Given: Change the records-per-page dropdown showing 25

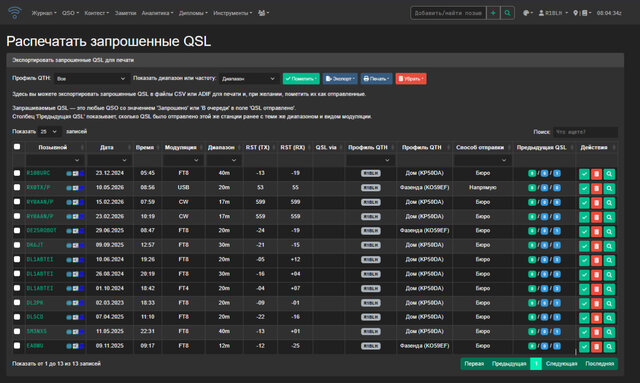Looking at the screenshot, I should [x=49, y=131].
